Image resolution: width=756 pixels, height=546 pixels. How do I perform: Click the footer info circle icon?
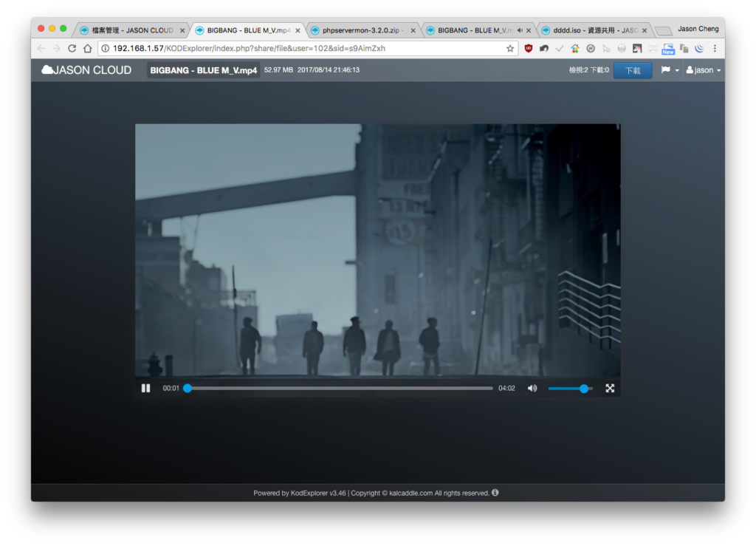[x=495, y=493]
